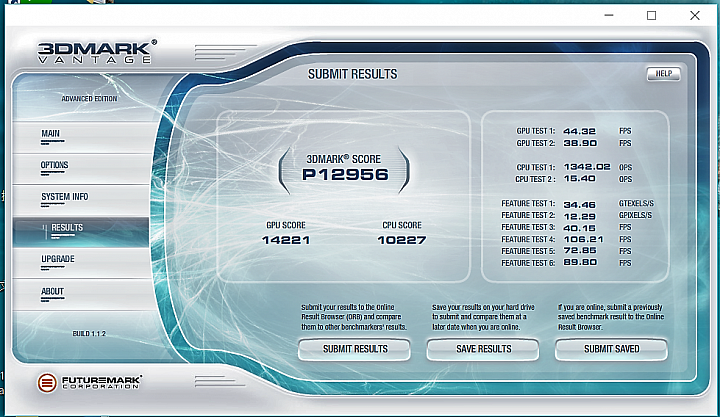Click the CPU score value 10227

pyautogui.click(x=401, y=240)
